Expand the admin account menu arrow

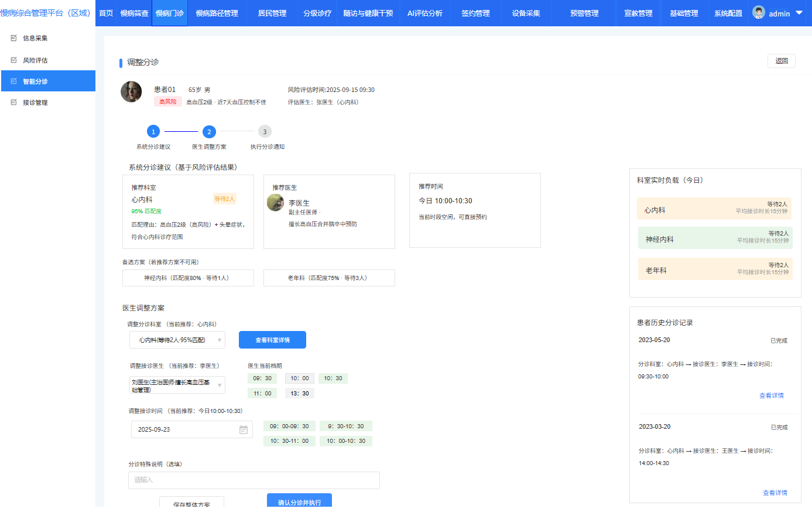coord(799,12)
